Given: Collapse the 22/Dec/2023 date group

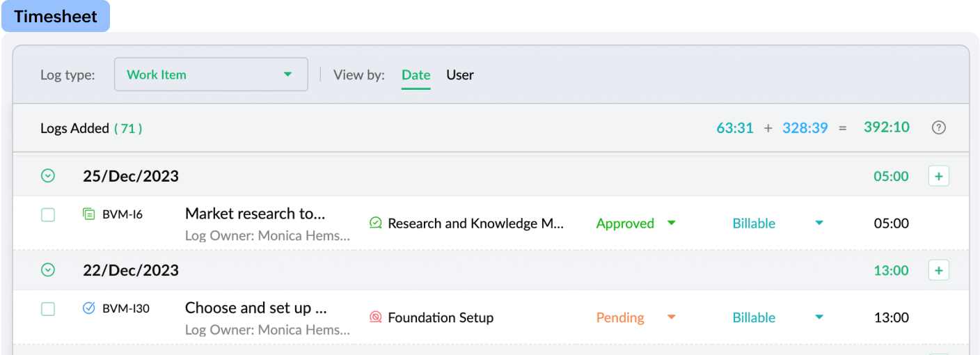Looking at the screenshot, I should [48, 270].
